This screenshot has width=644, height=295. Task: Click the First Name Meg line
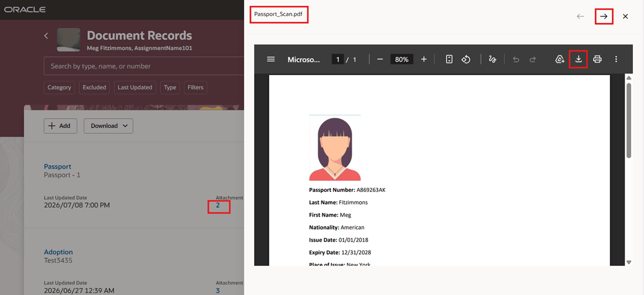coord(330,215)
